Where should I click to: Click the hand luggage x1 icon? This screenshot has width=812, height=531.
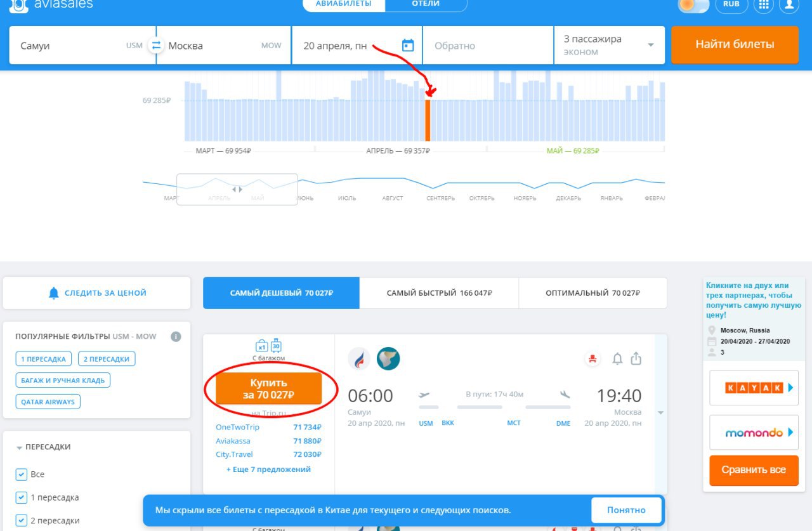(x=261, y=346)
